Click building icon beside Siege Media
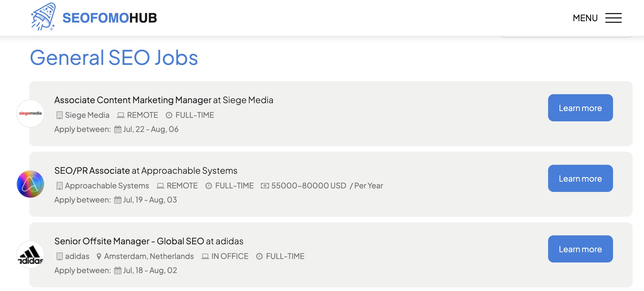This screenshot has height=291, width=644. tap(60, 115)
